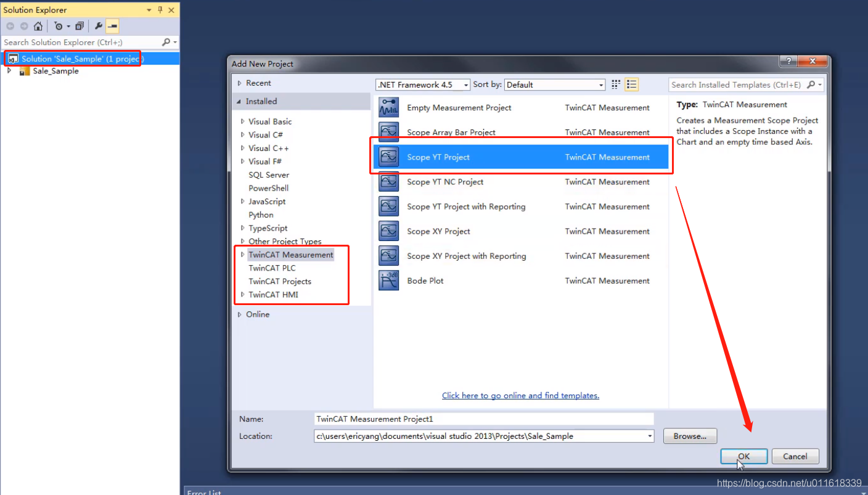Click the Scope YT Project icon
Screen dimensions: 868x495
pyautogui.click(x=389, y=157)
